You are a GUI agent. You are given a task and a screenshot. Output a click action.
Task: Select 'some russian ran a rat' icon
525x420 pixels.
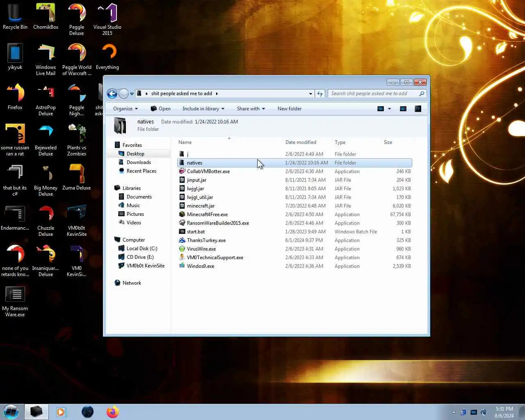click(x=15, y=140)
